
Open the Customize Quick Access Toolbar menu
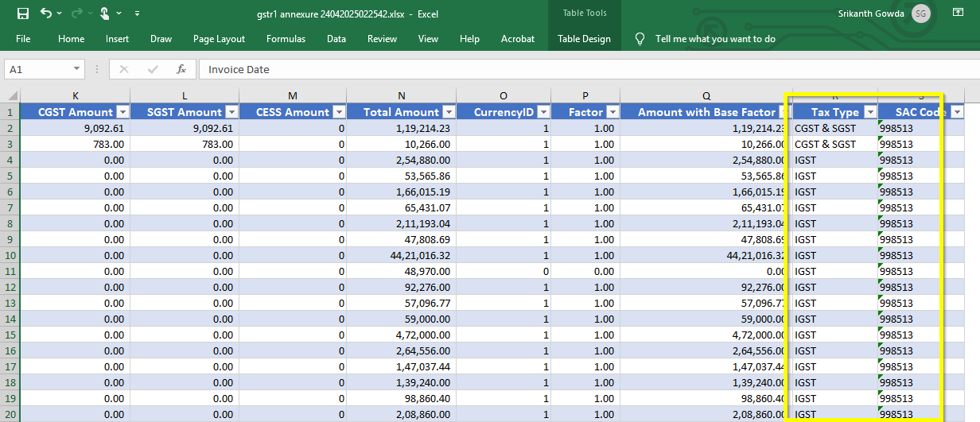click(x=137, y=14)
